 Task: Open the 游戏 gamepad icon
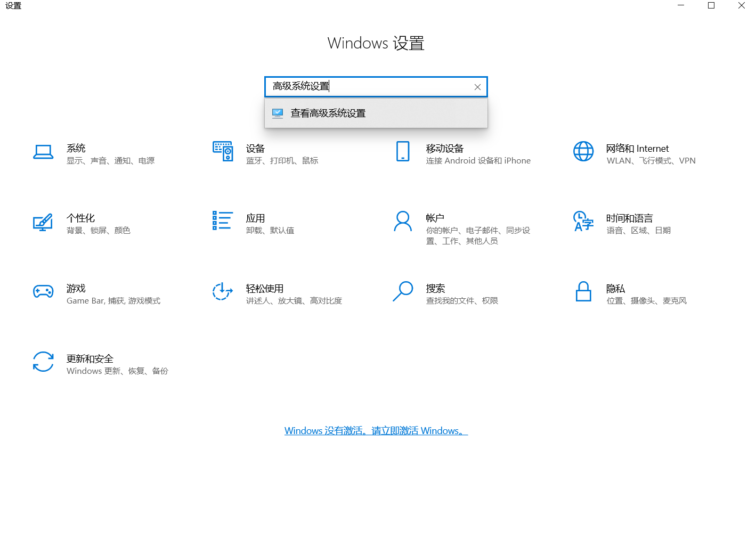point(43,291)
